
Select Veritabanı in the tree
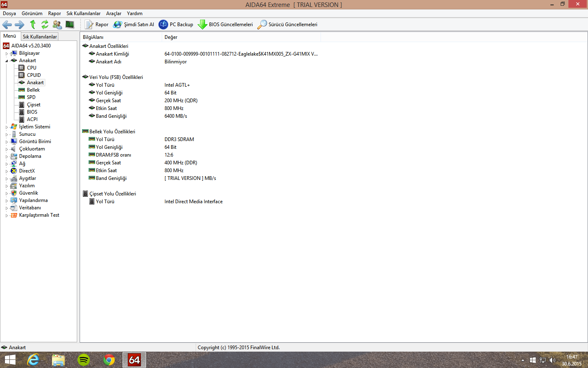click(30, 208)
